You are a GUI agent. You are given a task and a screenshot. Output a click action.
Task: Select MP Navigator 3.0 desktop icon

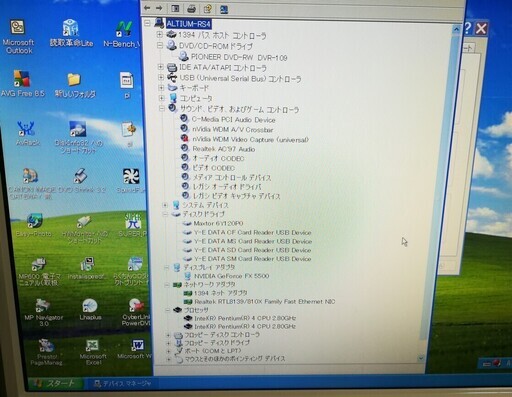(43, 313)
